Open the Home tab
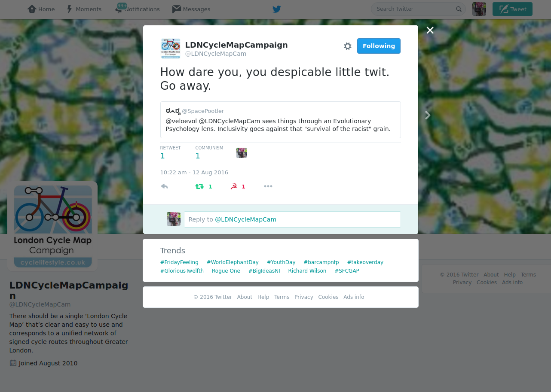Screen dimensions: 551x392 point(41,9)
